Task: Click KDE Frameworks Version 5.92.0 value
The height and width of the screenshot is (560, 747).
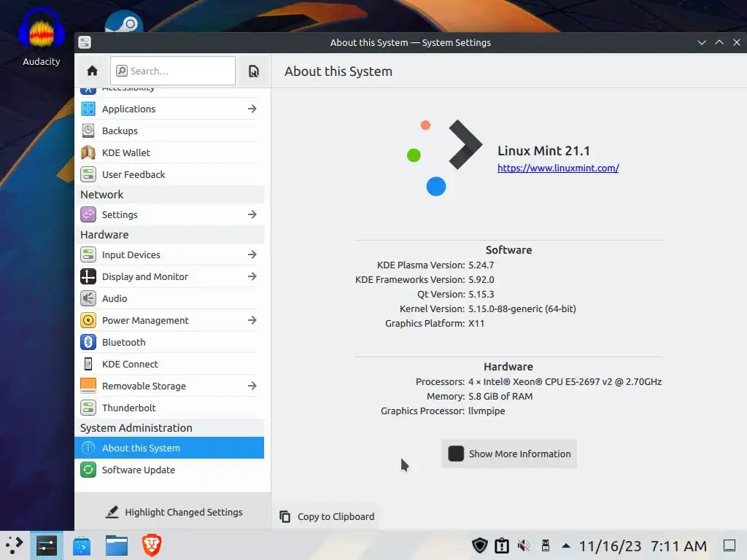Action: [481, 279]
